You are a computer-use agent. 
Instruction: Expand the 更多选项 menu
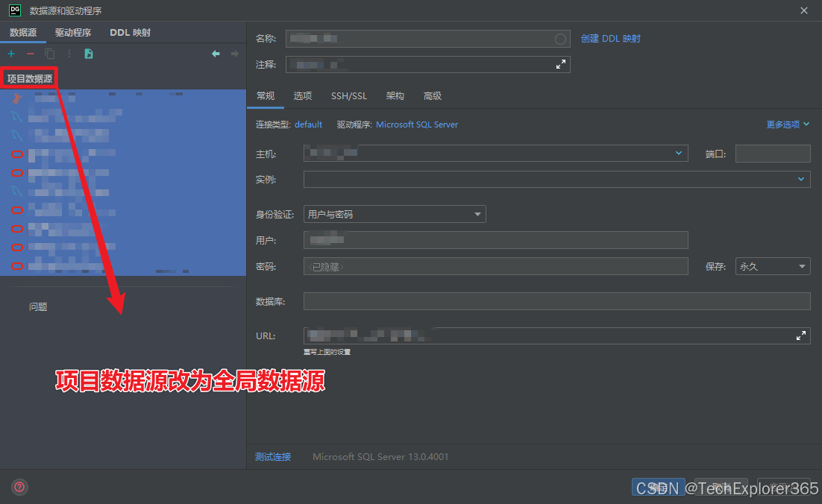788,125
